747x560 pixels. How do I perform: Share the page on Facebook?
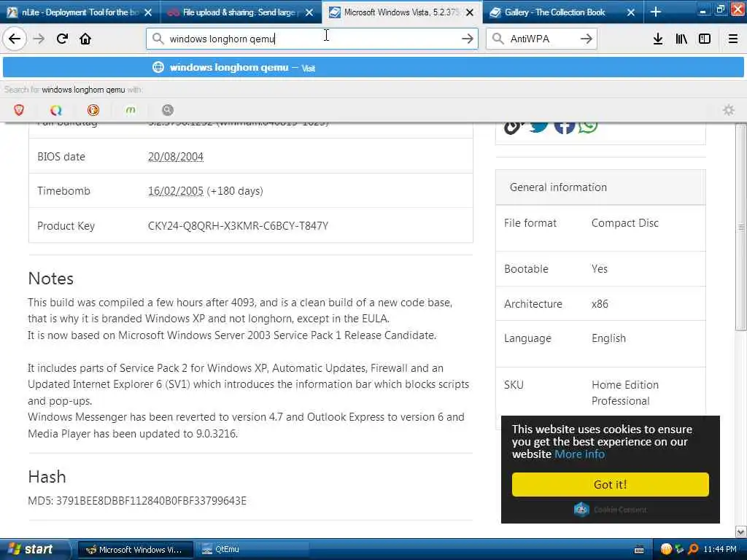[x=565, y=128]
